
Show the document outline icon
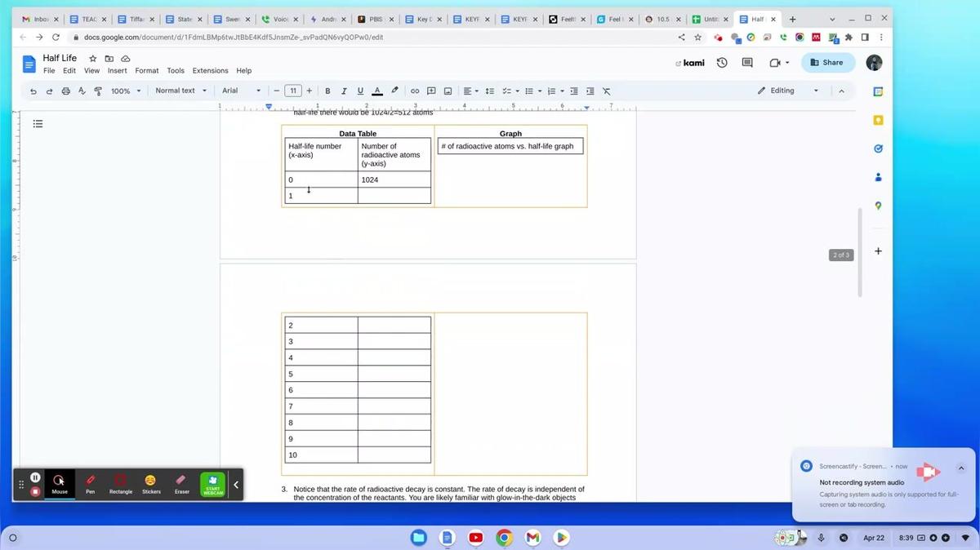(x=38, y=124)
